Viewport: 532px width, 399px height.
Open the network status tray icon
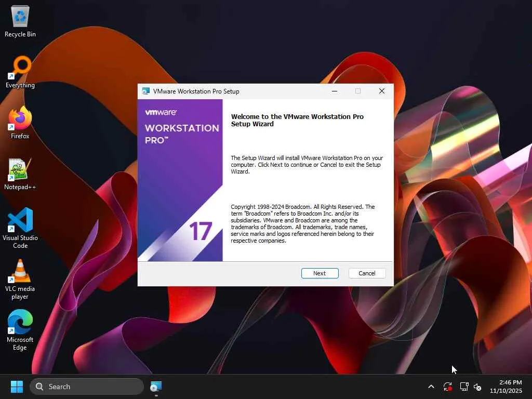[464, 387]
